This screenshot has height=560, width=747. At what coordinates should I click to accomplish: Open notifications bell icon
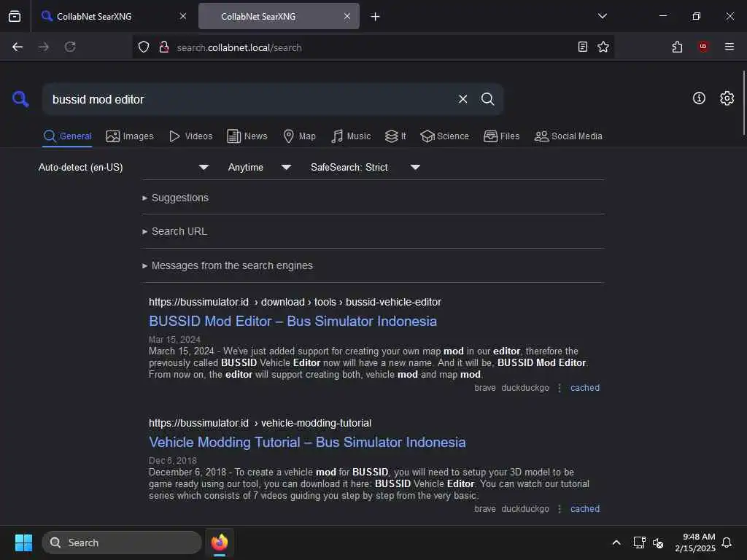pyautogui.click(x=727, y=542)
